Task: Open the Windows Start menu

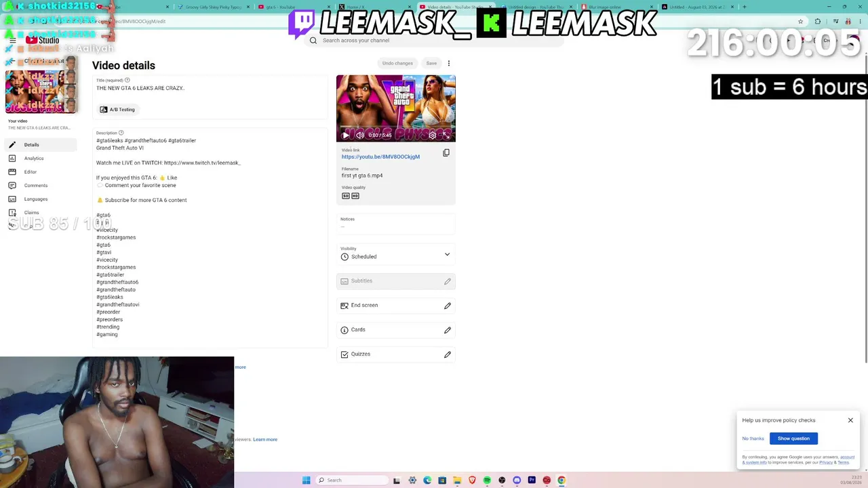Action: 307,480
